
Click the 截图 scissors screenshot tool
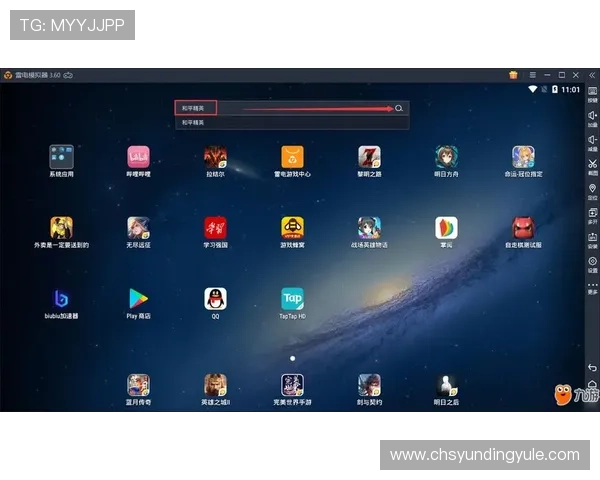click(x=592, y=165)
